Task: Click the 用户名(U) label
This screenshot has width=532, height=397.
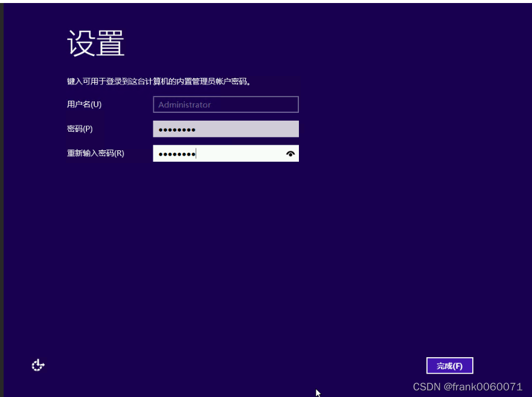Action: tap(84, 104)
